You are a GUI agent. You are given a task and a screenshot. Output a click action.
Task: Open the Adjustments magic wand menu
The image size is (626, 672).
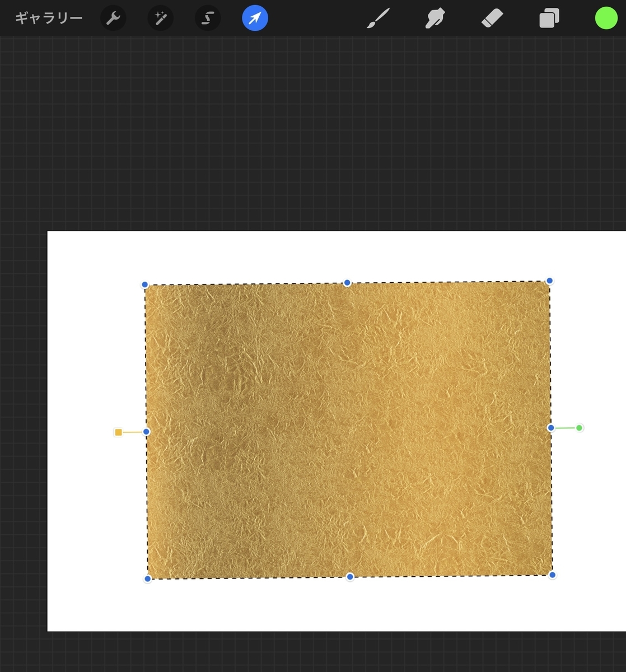pyautogui.click(x=160, y=17)
